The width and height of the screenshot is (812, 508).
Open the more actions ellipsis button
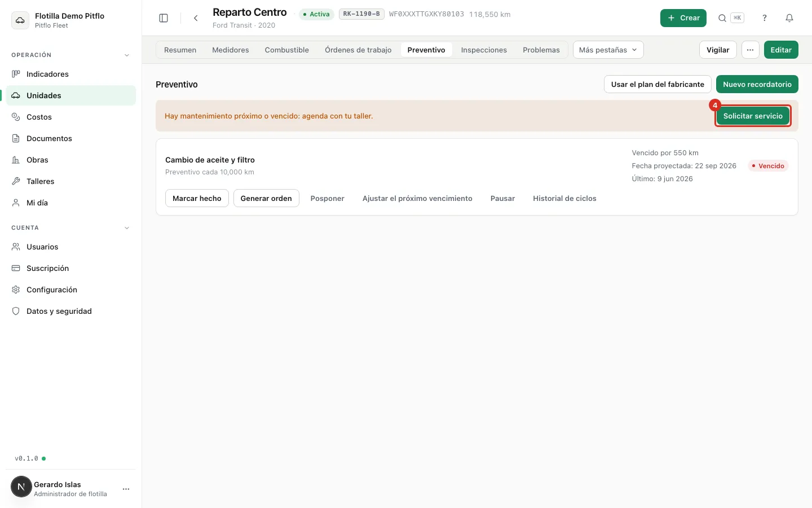750,50
